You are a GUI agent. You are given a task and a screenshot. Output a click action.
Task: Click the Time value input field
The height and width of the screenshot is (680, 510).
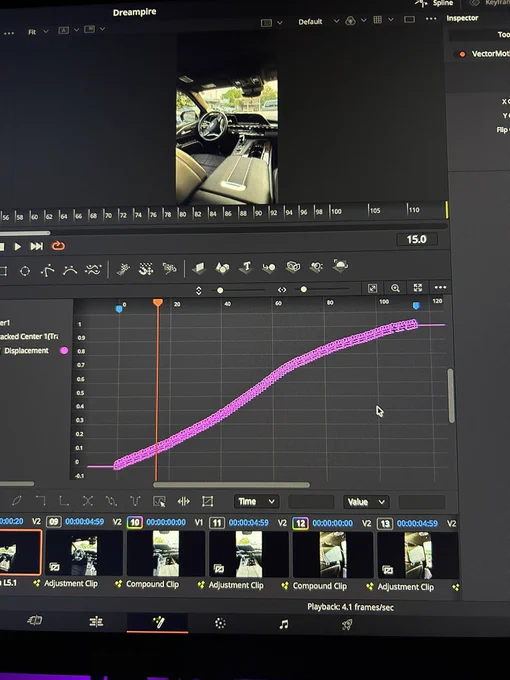[311, 502]
